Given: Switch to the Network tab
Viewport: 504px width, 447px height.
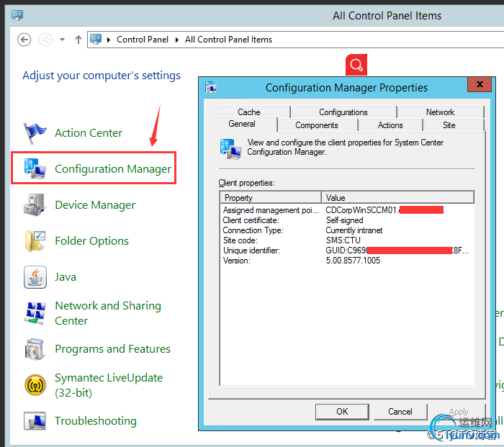Looking at the screenshot, I should pos(441,112).
